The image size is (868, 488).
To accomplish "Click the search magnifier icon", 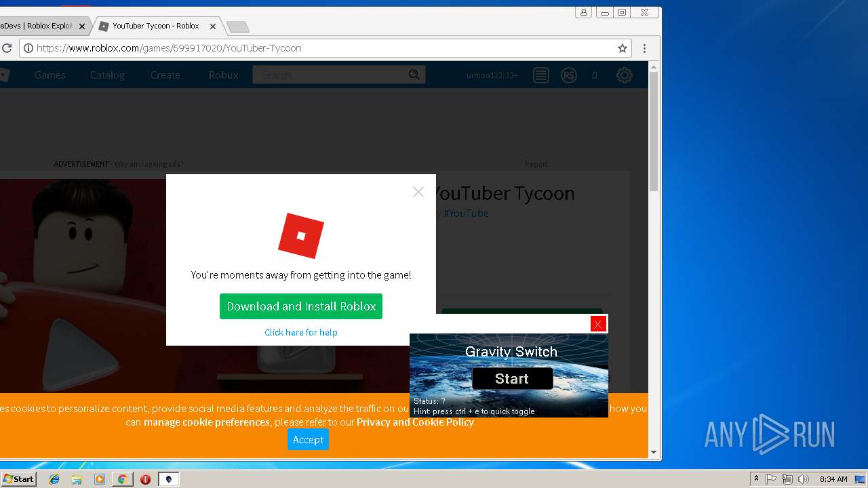I will (x=414, y=75).
